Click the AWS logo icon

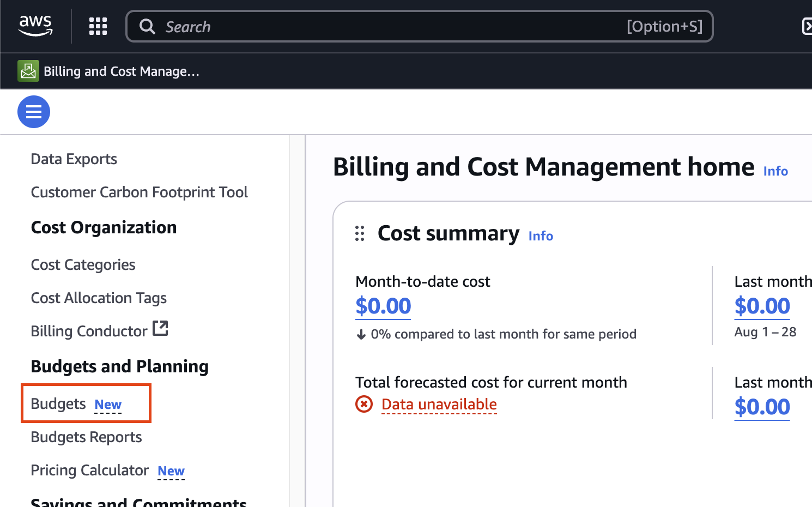pyautogui.click(x=35, y=26)
